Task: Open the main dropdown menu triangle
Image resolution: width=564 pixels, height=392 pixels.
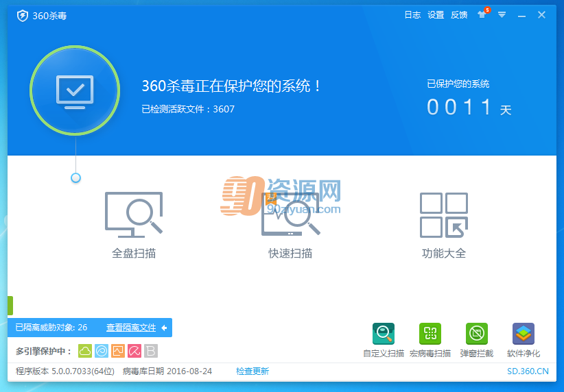Action: (502, 14)
